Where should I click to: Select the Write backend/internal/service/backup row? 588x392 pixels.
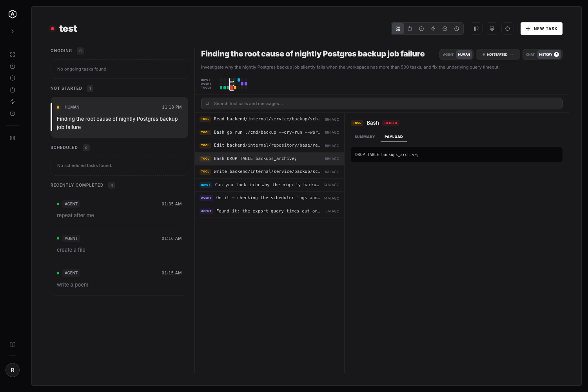click(270, 172)
